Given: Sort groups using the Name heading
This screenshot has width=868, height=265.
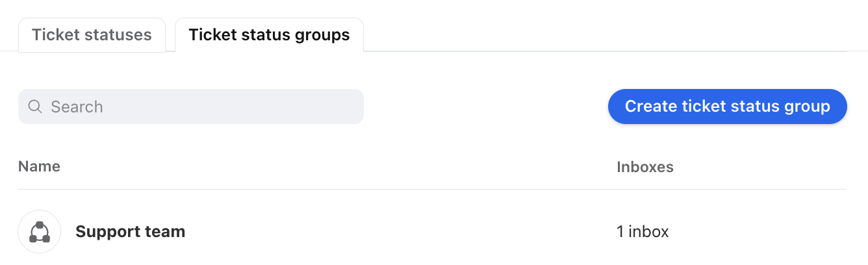Looking at the screenshot, I should click(39, 166).
